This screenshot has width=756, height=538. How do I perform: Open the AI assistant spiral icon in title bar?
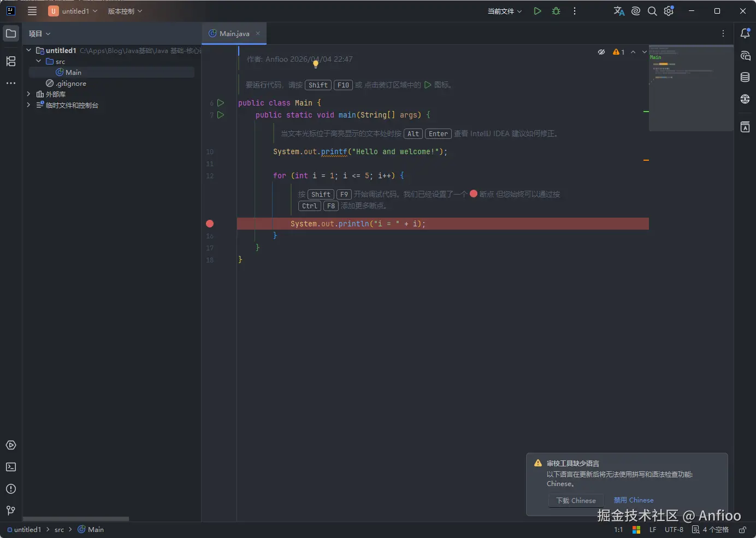tap(636, 11)
